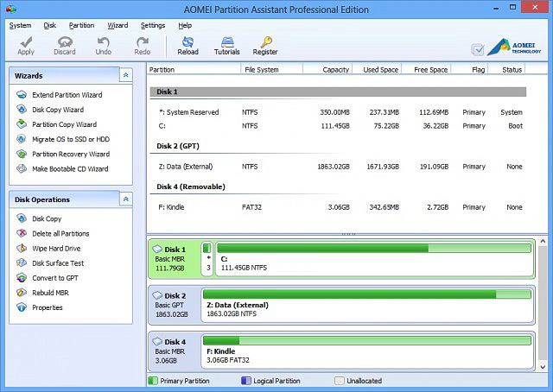Screen dimensions: 553x392
Task: Launch Extend Partition Wizard link
Action: coord(67,95)
